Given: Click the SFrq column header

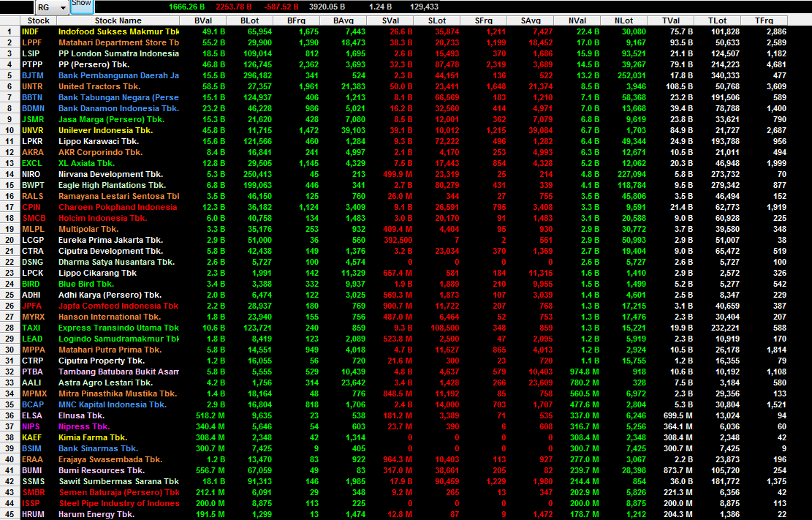Looking at the screenshot, I should (x=483, y=20).
